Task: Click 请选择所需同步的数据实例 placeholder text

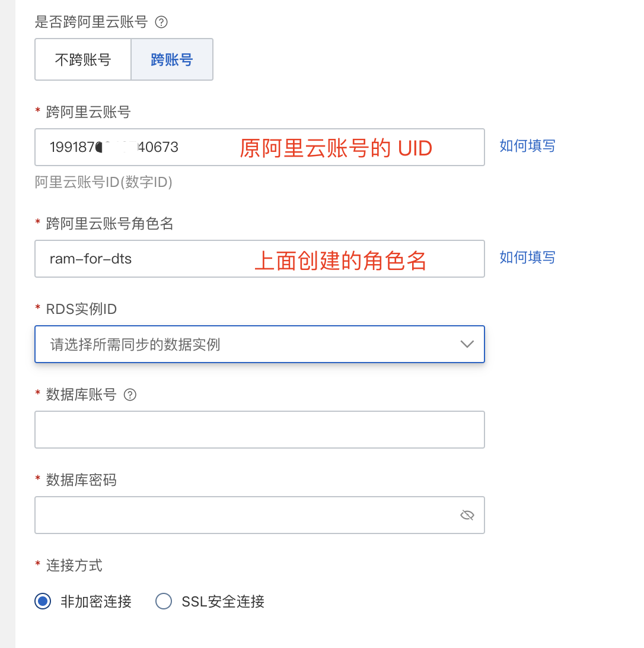Action: pos(135,344)
